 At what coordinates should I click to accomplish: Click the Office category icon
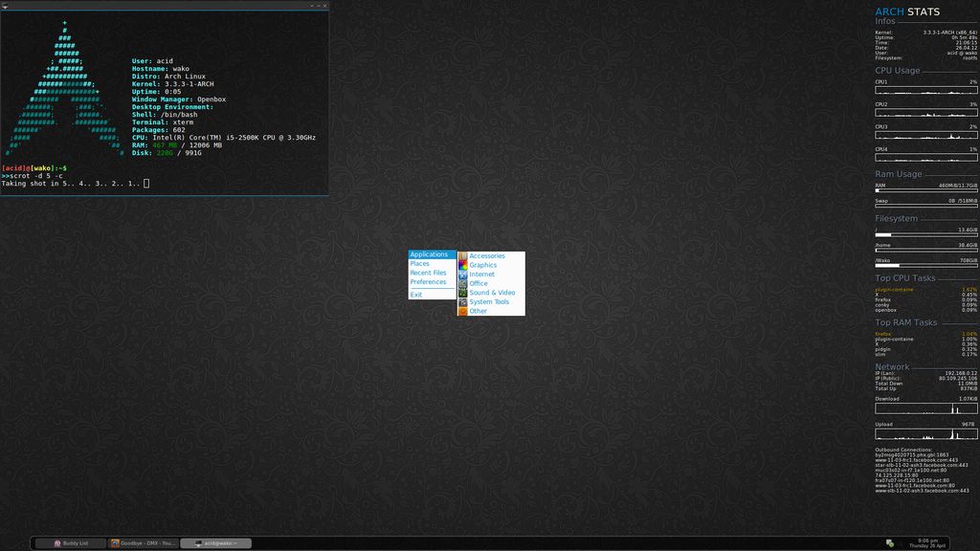463,283
